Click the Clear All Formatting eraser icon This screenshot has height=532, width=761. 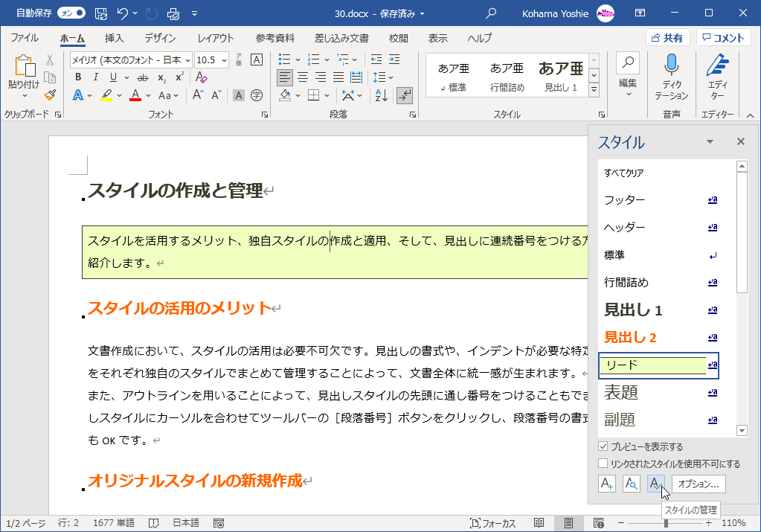coord(201,77)
